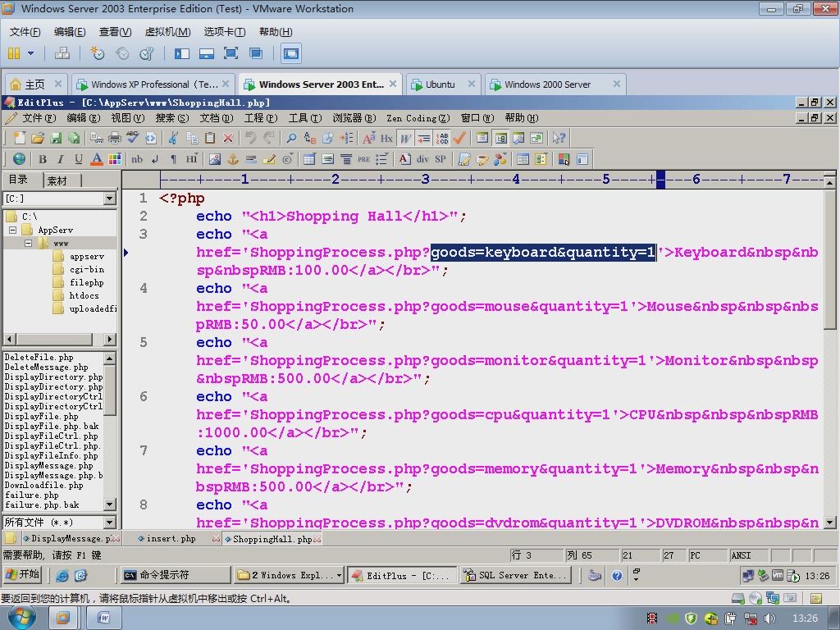Open the 搜索(S) menu in EditPlus
Image resolution: width=840 pixels, height=630 pixels.
coord(172,118)
